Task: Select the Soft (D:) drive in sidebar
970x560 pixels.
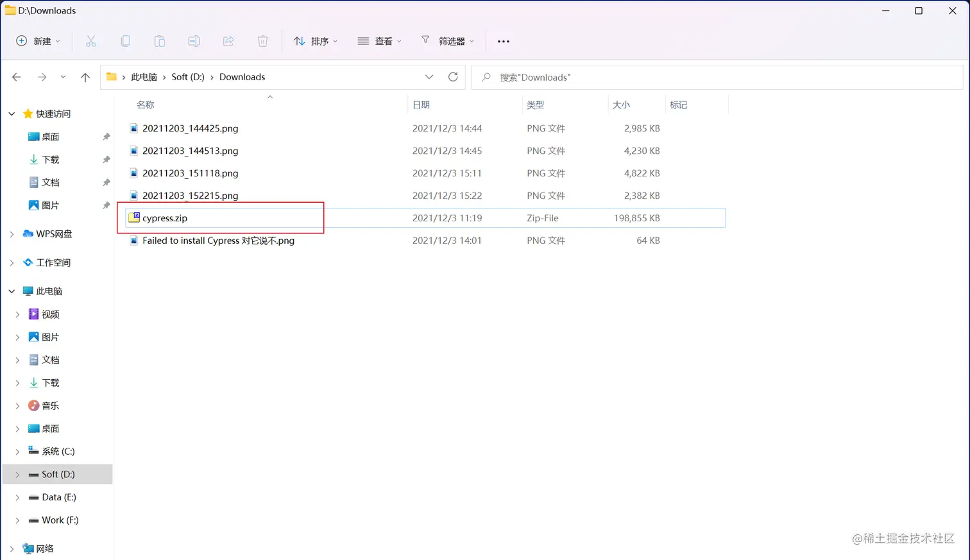Action: pyautogui.click(x=58, y=474)
